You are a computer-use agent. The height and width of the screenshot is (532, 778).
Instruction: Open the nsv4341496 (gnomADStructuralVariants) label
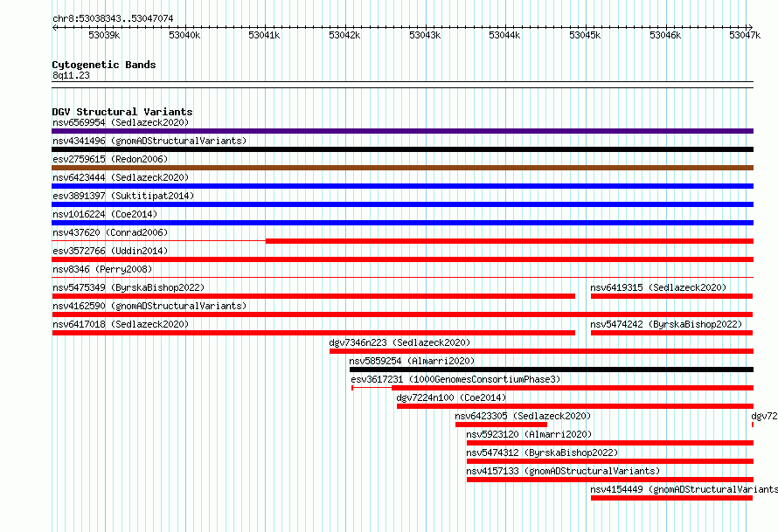(149, 141)
